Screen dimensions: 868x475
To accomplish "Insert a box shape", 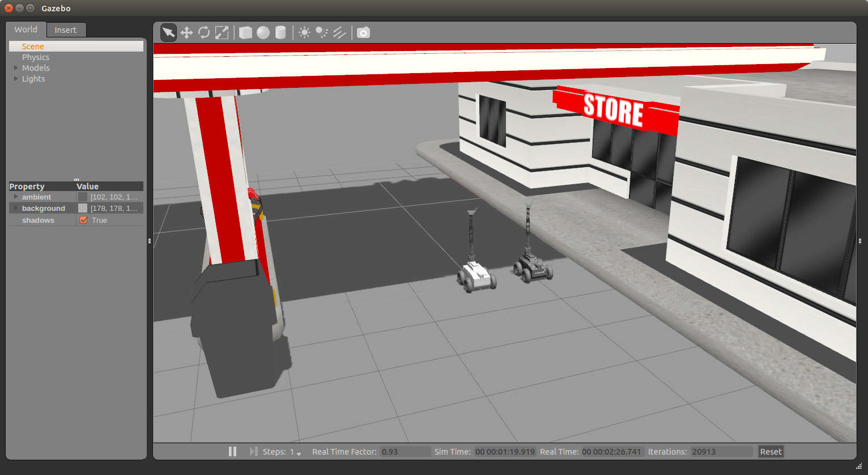I will click(245, 33).
